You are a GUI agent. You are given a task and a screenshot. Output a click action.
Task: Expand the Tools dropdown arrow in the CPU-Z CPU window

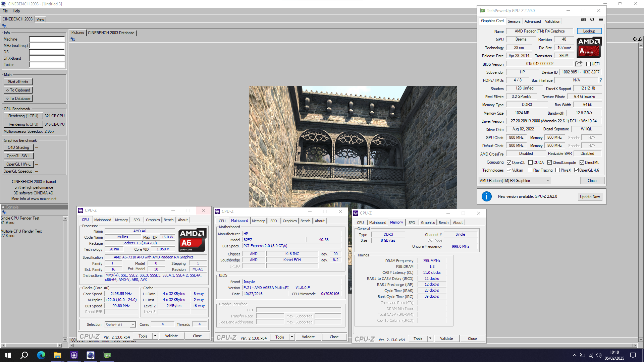[155, 336]
